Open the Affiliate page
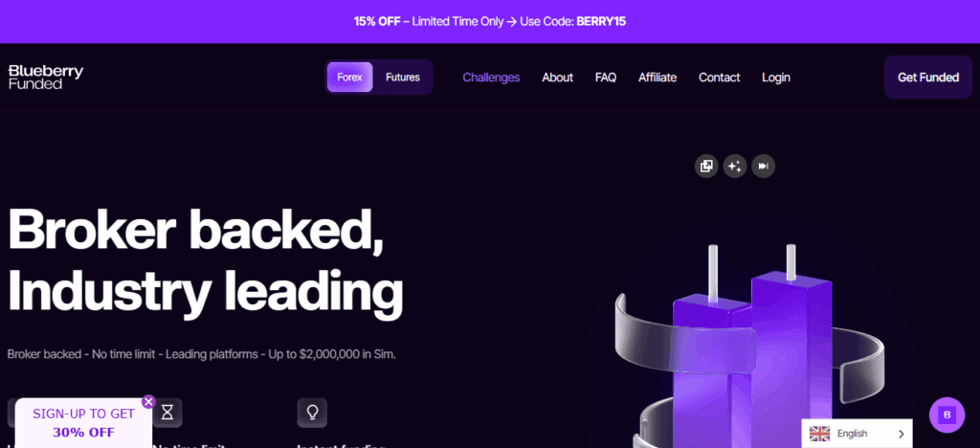Image resolution: width=980 pixels, height=448 pixels. pos(657,78)
